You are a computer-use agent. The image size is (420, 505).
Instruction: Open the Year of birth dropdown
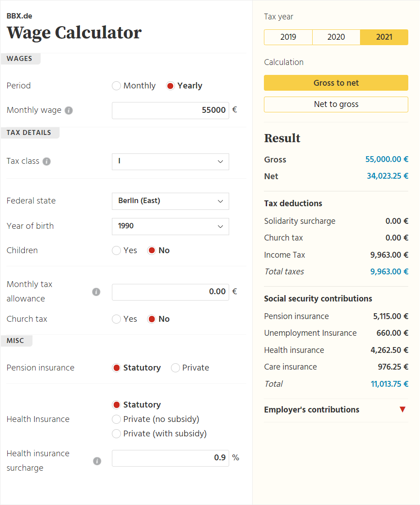[170, 227]
